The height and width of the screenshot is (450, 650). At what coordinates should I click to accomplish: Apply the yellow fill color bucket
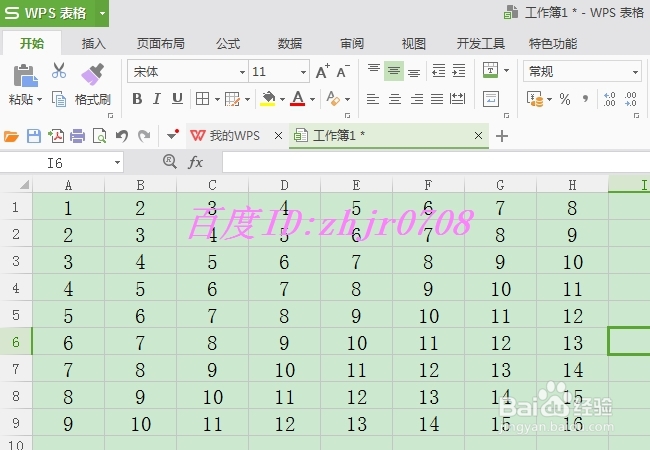(268, 99)
